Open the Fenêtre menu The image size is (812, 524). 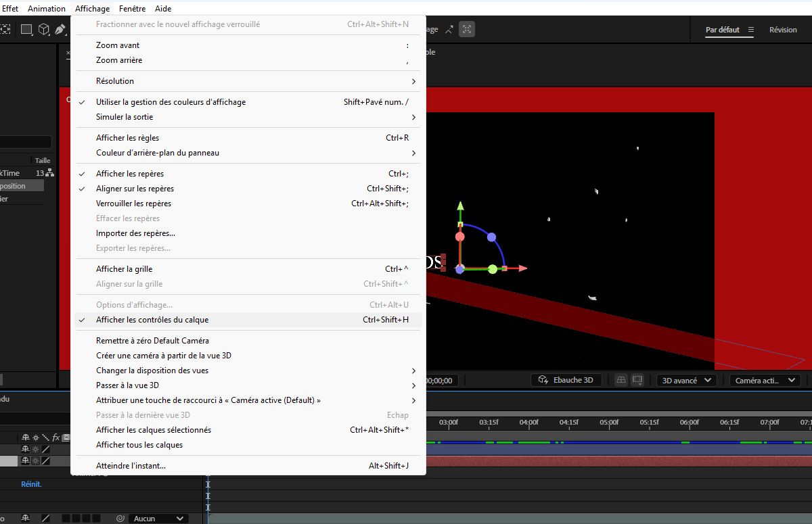[x=132, y=9]
